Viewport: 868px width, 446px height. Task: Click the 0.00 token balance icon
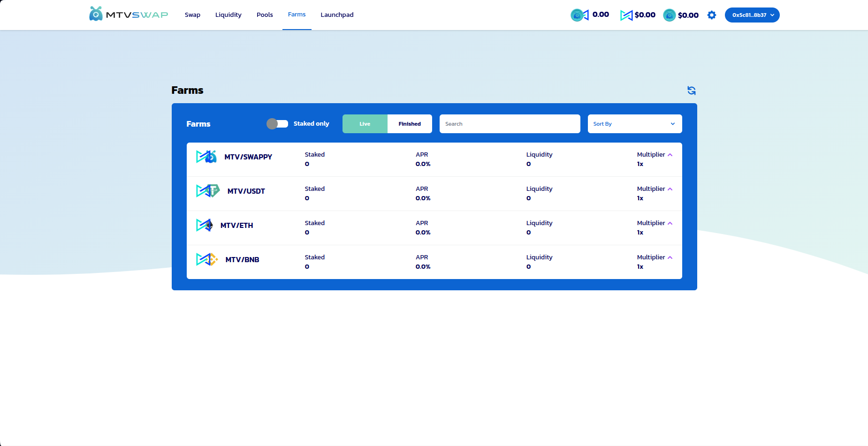point(579,15)
